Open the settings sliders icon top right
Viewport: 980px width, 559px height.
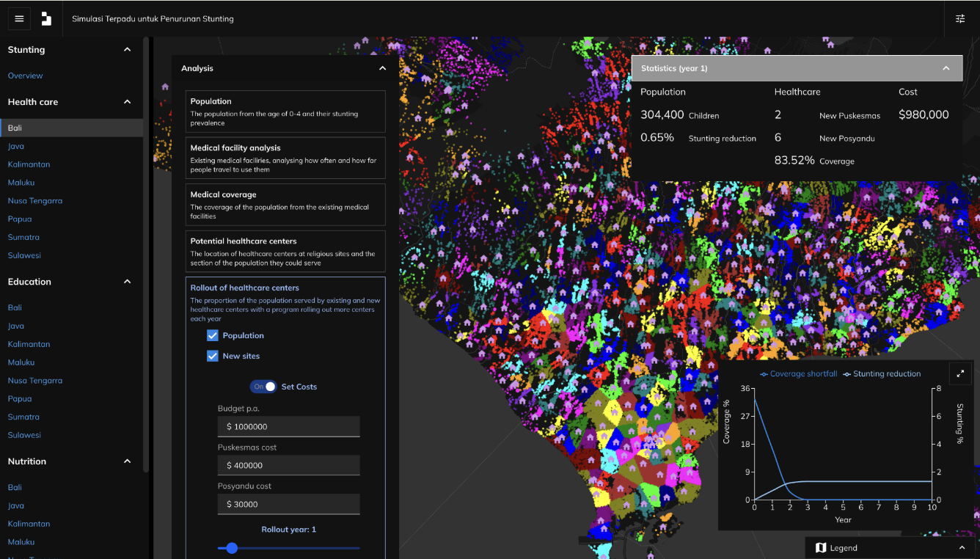(960, 19)
